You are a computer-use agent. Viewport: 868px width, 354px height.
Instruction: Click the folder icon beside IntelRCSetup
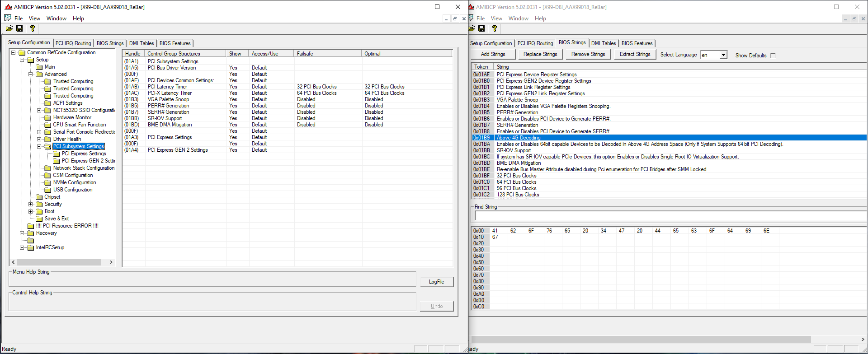[x=31, y=247]
